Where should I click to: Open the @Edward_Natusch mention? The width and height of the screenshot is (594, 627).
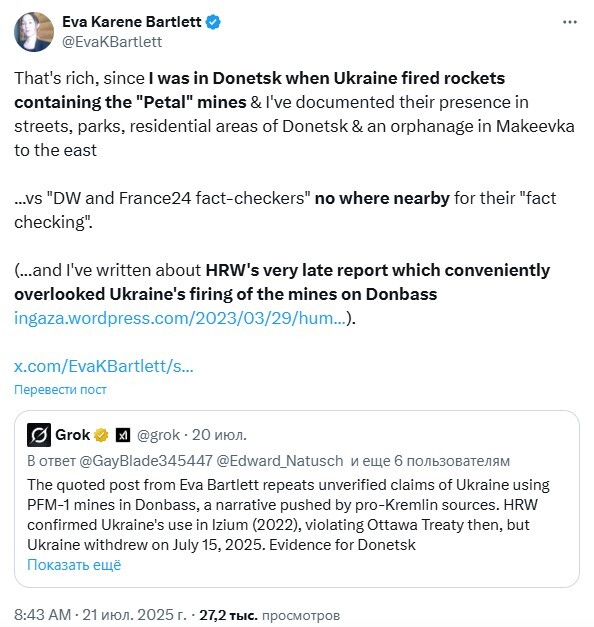[280, 461]
